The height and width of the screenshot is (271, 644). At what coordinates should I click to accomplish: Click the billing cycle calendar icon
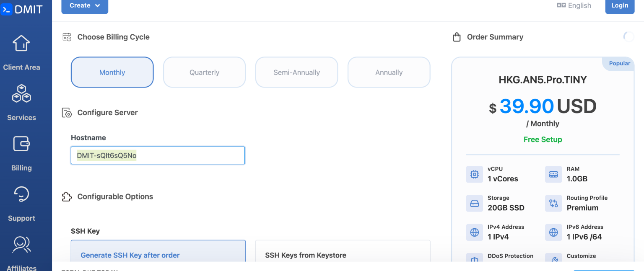67,37
